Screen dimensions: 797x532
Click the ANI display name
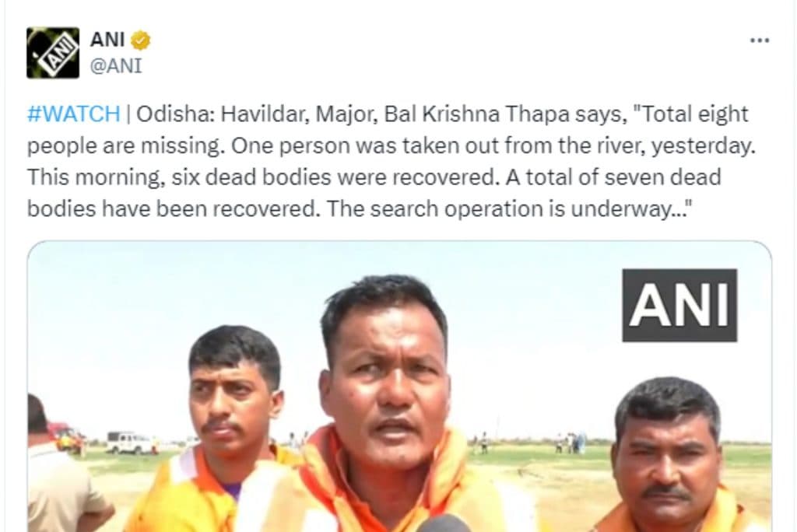tap(107, 39)
